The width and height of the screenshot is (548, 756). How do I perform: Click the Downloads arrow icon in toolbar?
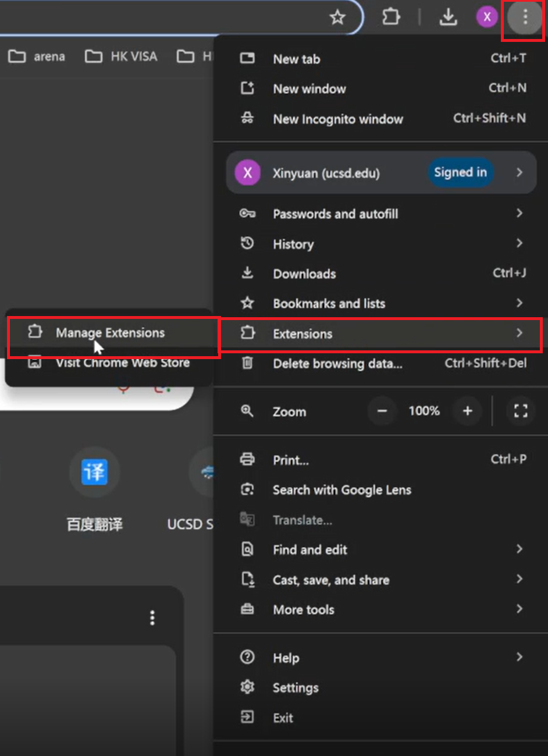tap(448, 17)
